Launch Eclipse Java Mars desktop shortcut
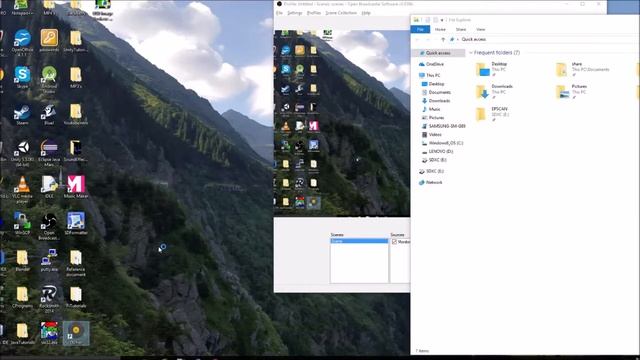Image resolution: width=640 pixels, height=360 pixels. [49, 153]
